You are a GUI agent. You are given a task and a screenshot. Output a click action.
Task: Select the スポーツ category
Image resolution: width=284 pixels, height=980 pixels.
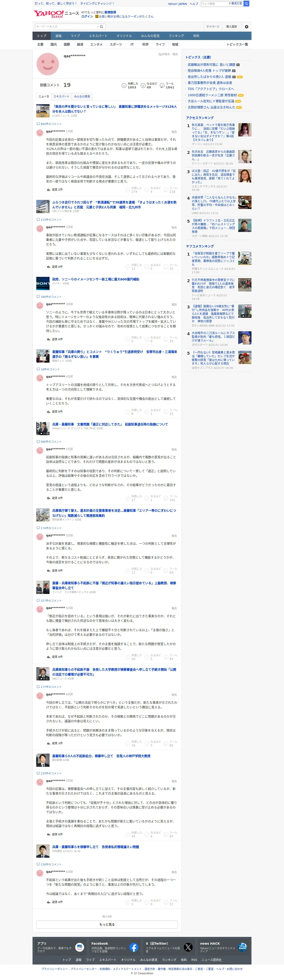pos(116,44)
